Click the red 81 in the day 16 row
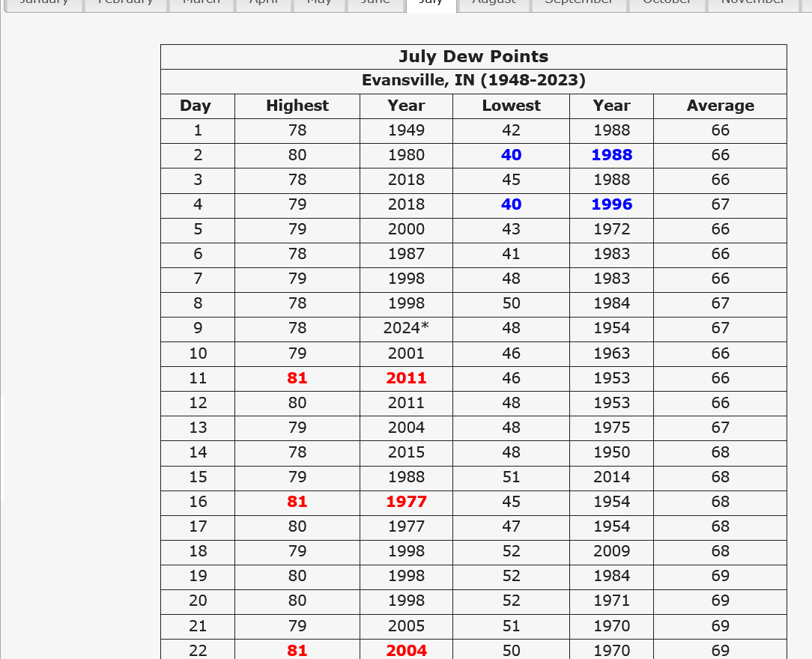This screenshot has height=659, width=812. point(297,502)
